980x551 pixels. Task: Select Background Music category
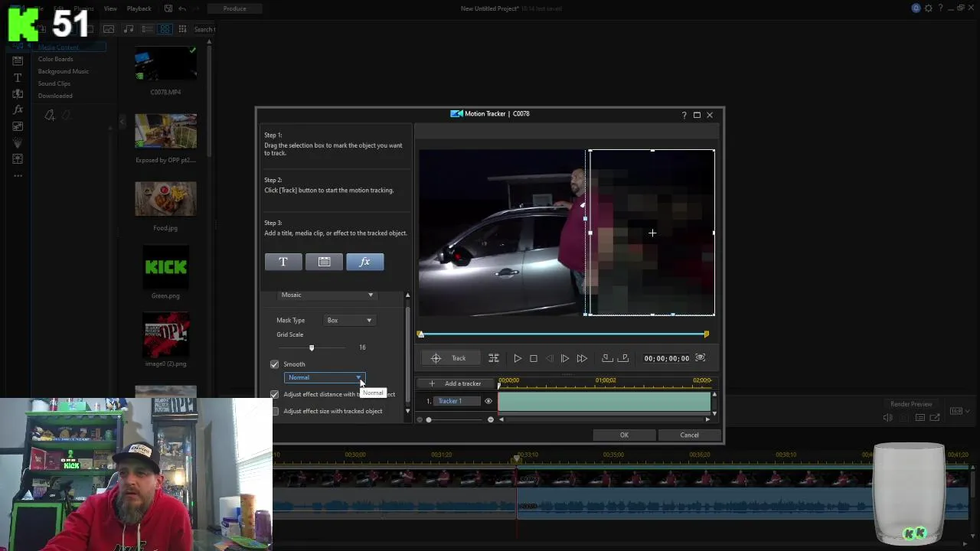(x=64, y=71)
